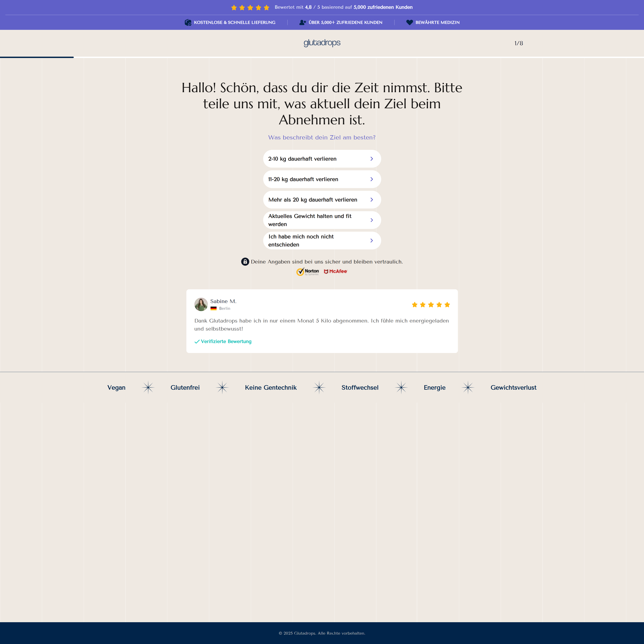The image size is (644, 644).
Task: Click the heart icon beside Bewährte Medizin
Action: point(409,22)
